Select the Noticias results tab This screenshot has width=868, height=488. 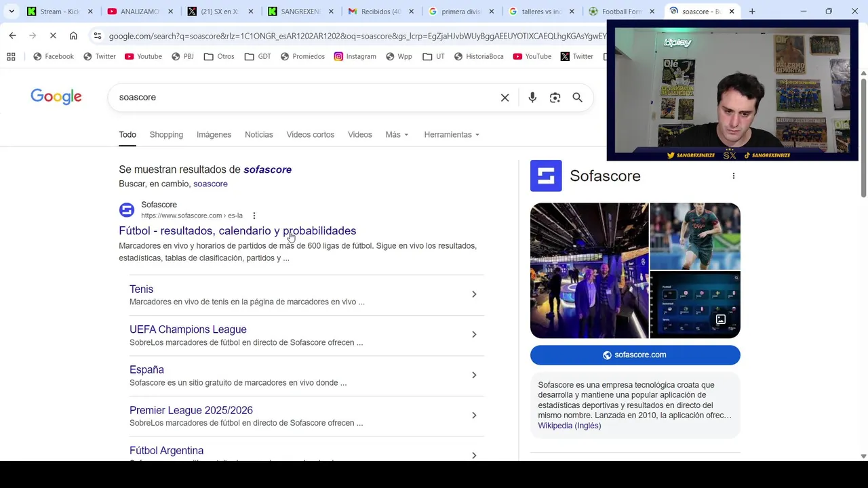258,135
